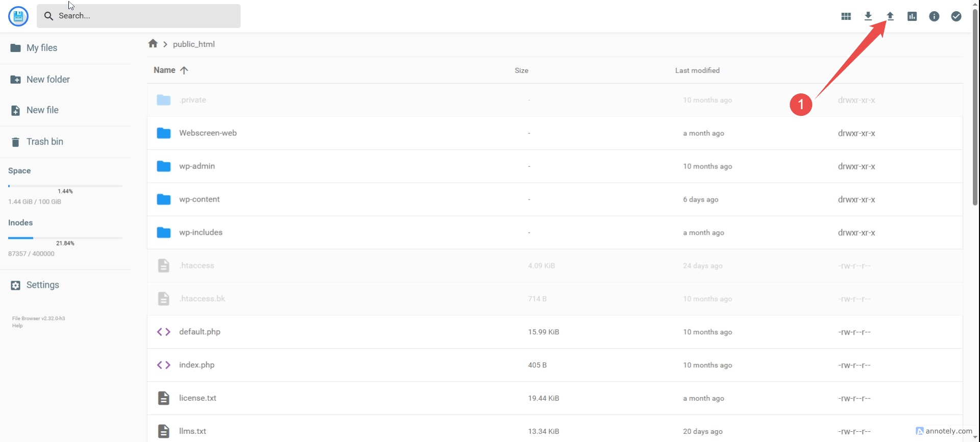Show file info with info icon
The height and width of the screenshot is (442, 980).
pos(934,16)
